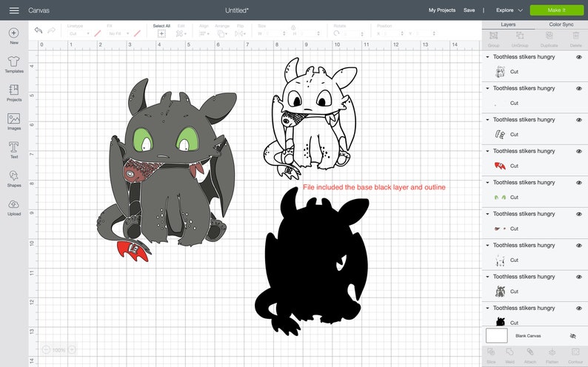
Task: Open the Templates panel
Action: (14, 64)
